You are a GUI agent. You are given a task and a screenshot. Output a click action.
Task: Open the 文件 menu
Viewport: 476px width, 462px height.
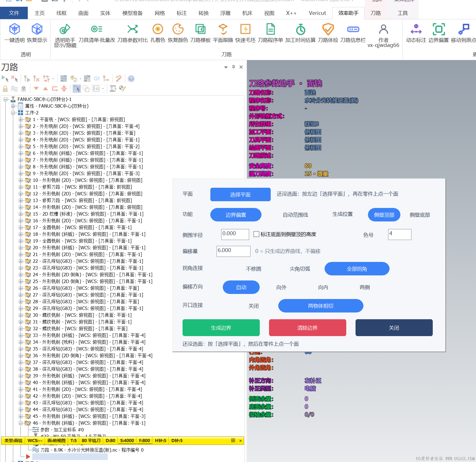(14, 13)
